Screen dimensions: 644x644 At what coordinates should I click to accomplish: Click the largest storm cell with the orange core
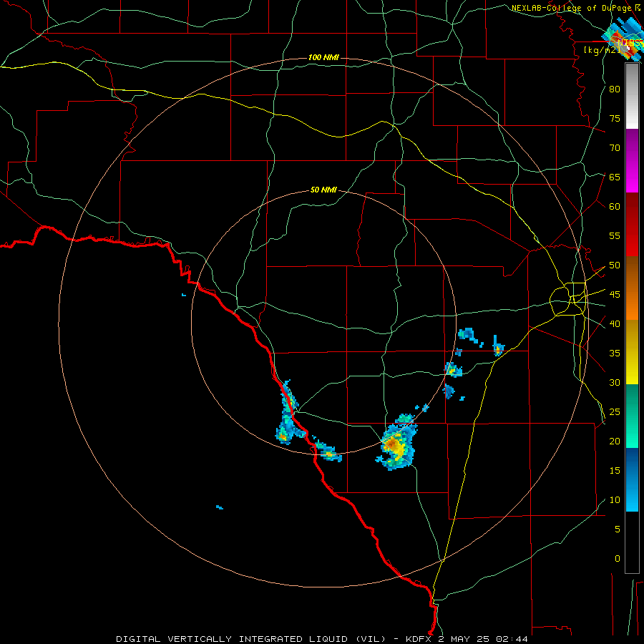pyautogui.click(x=396, y=442)
